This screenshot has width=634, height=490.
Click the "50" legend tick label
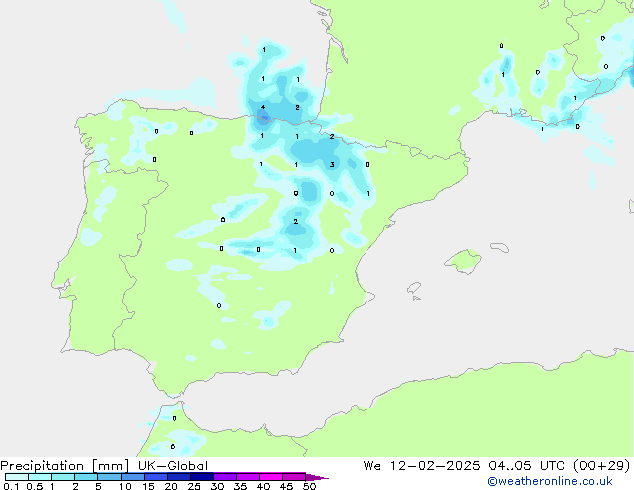(x=309, y=486)
